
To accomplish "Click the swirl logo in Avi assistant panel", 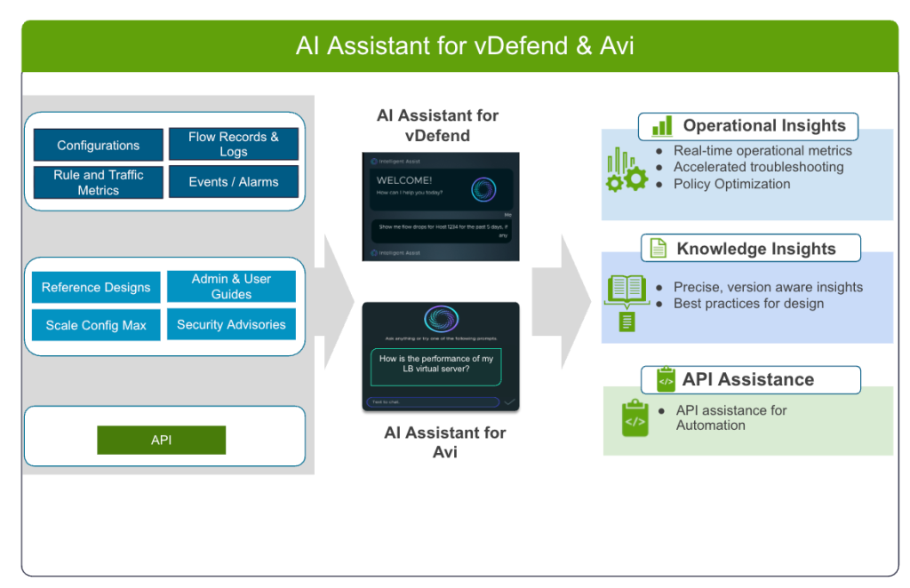I will 441,318.
